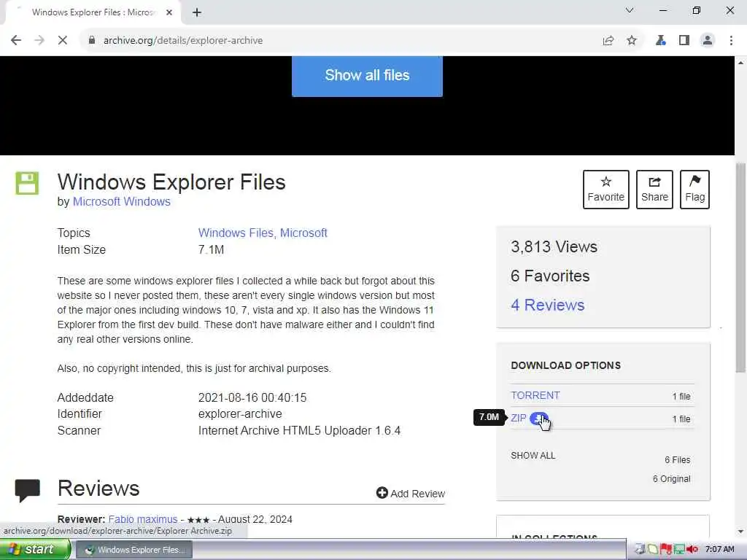Image resolution: width=747 pixels, height=560 pixels.
Task: Go back to the previous page
Action: (16, 41)
